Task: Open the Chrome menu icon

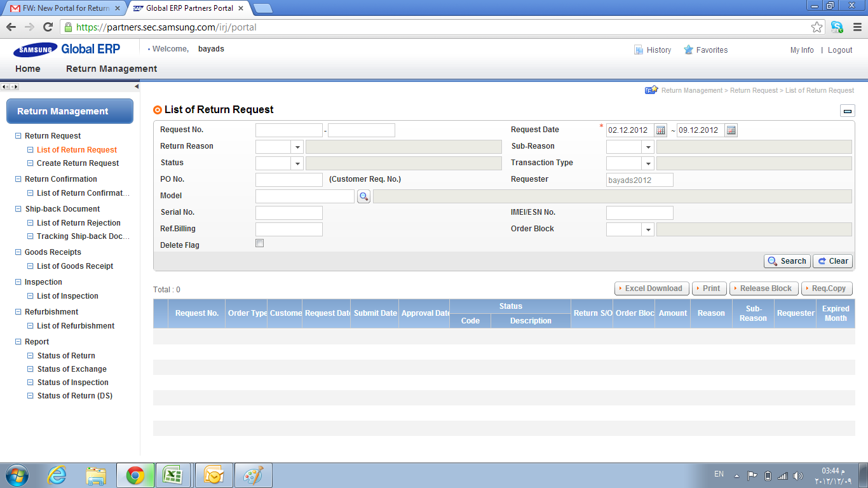Action: [x=857, y=27]
